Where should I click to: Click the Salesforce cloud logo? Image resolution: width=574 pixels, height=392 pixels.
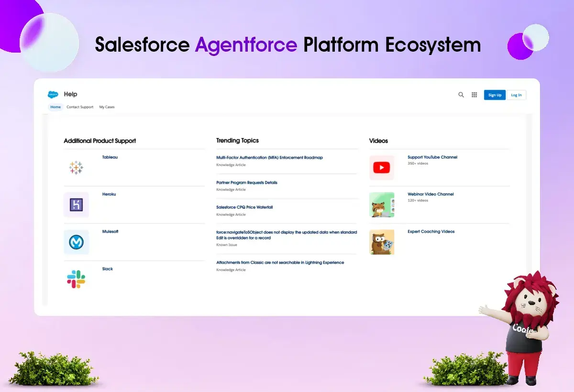53,95
